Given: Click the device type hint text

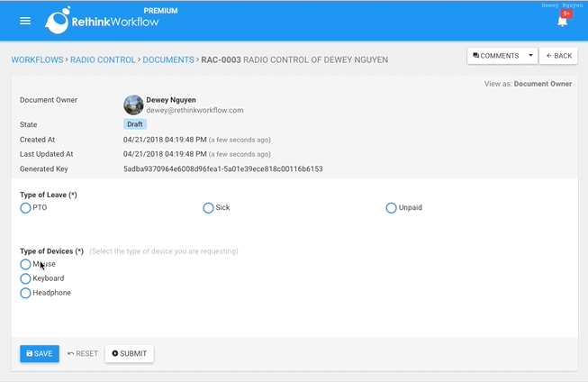Looking at the screenshot, I should pyautogui.click(x=164, y=251).
